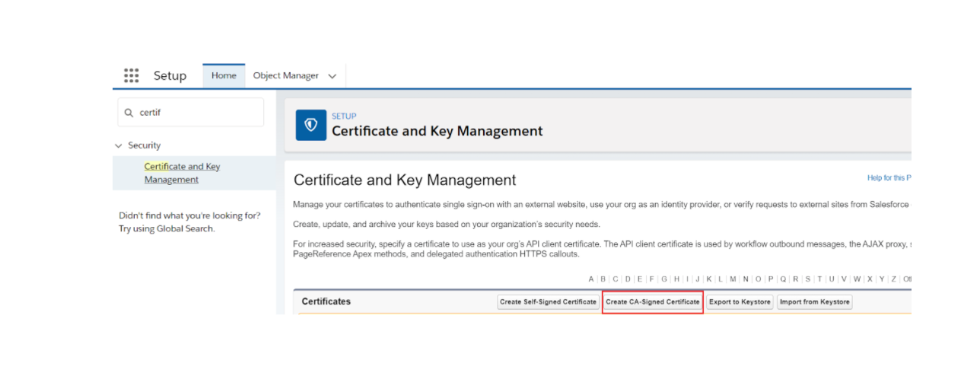Filter certificates by letter A
980x370 pixels.
[591, 279]
